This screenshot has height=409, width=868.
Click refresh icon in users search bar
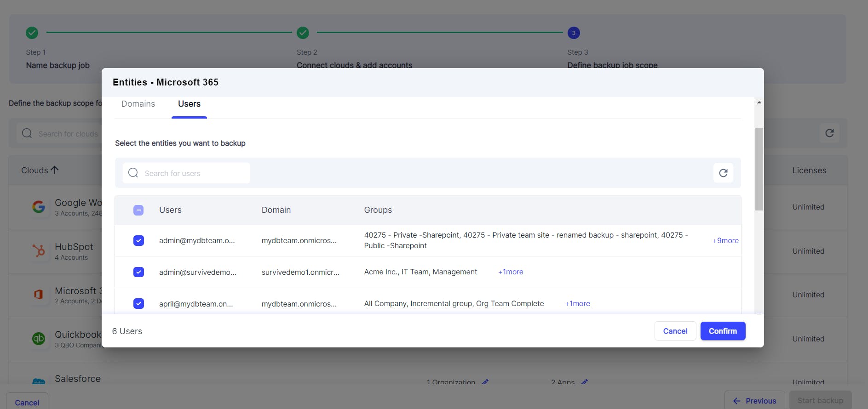click(723, 173)
